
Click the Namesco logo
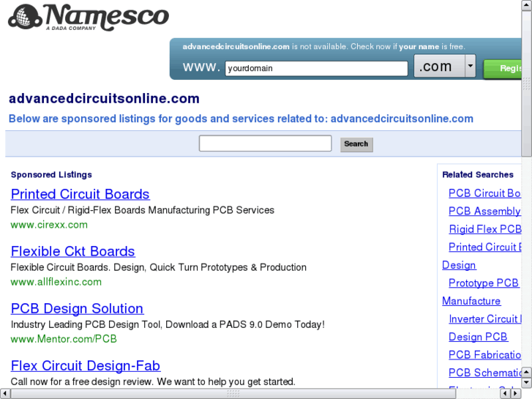(88, 18)
